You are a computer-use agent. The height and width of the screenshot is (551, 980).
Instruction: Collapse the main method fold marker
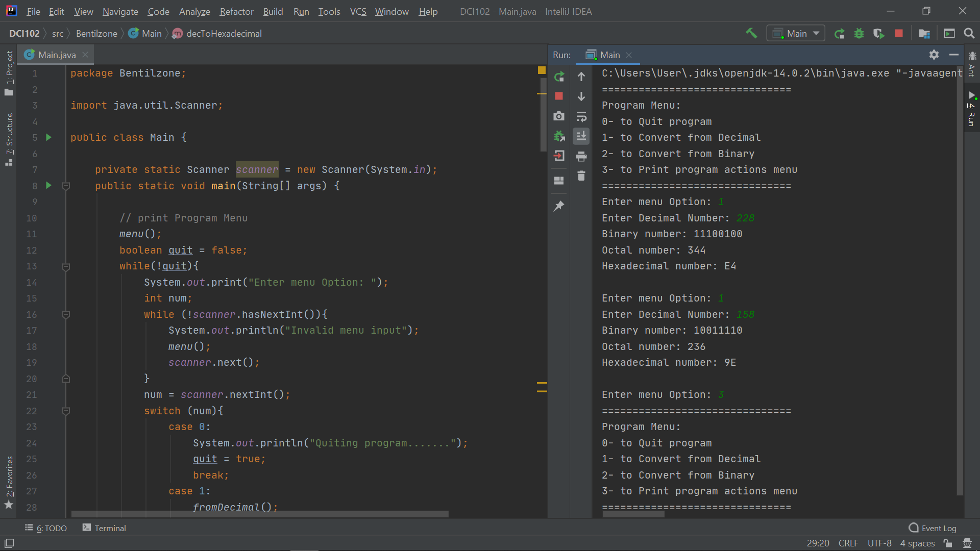[x=66, y=186]
